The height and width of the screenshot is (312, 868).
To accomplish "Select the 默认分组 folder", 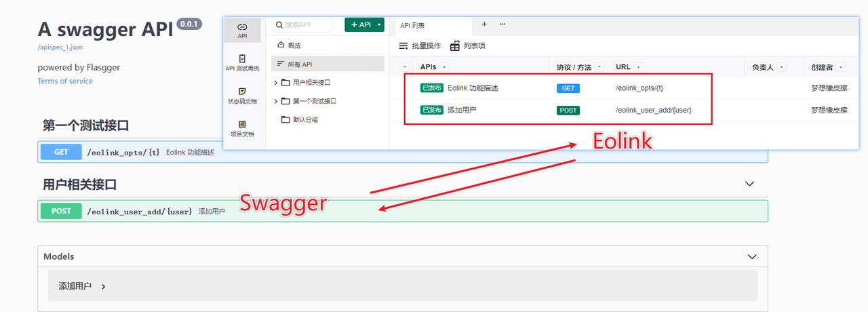I will (300, 119).
